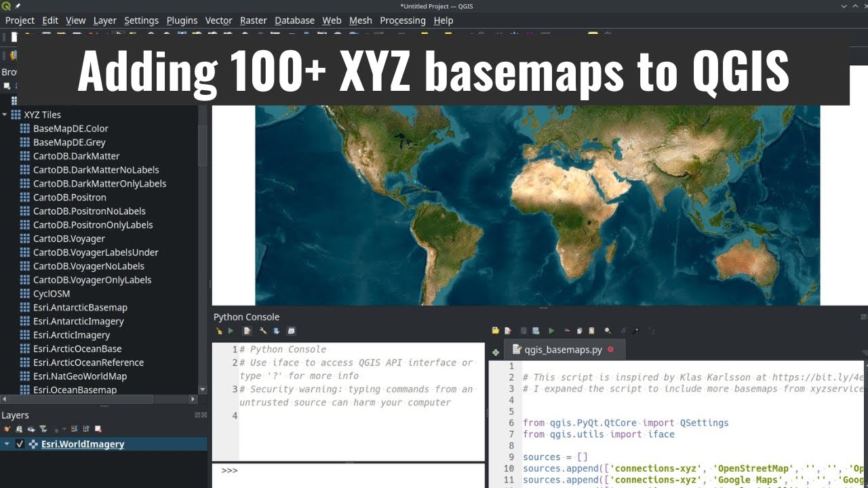Select Esri.AntarcticBasemap tile entry
868x488 pixels.
coord(80,307)
